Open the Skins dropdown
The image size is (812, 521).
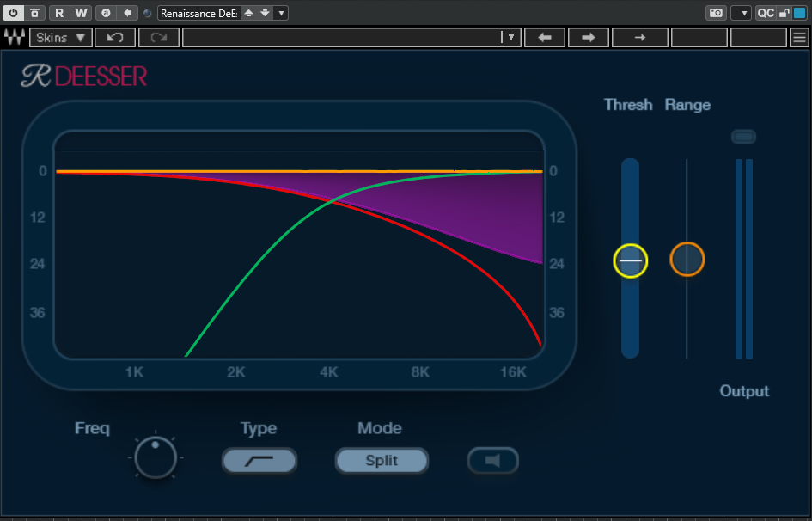tap(61, 38)
